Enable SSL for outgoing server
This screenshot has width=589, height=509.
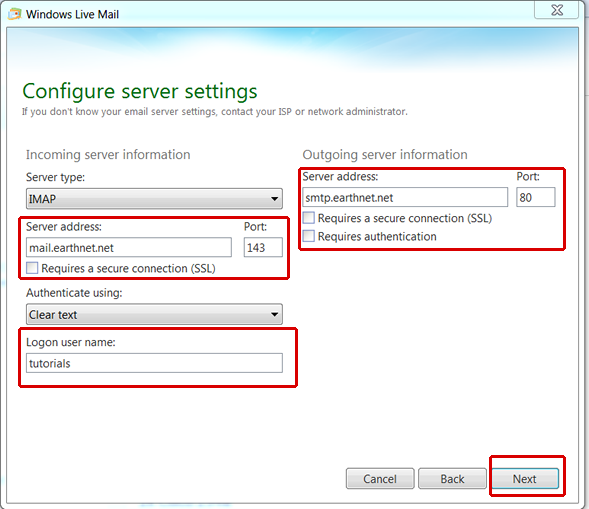click(x=308, y=218)
